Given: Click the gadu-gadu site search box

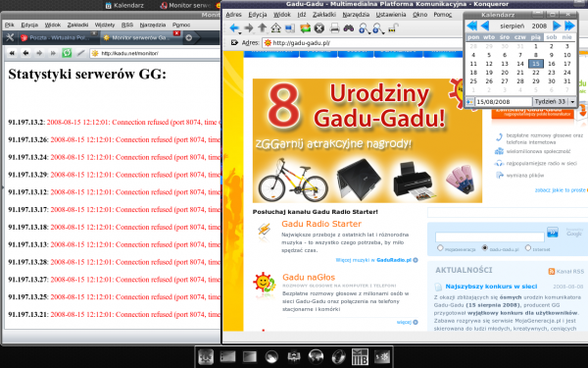Looking at the screenshot, I should (489, 237).
